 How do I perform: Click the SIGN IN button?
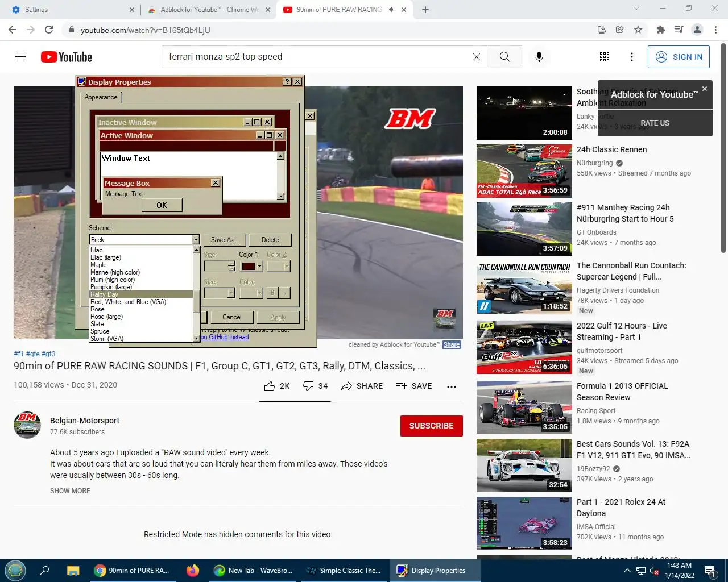point(679,57)
